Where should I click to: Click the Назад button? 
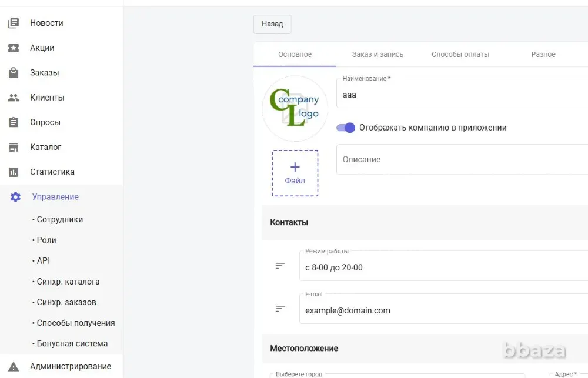point(272,24)
